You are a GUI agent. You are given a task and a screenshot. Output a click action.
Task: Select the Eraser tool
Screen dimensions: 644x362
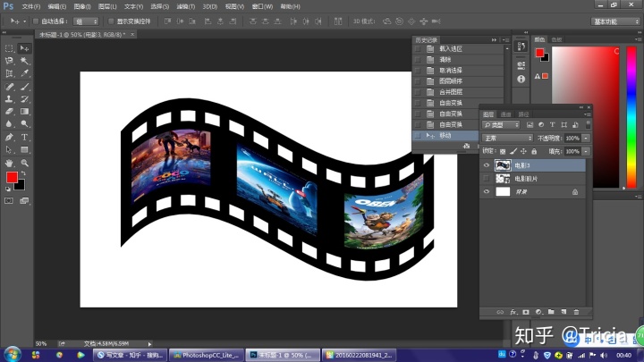click(x=9, y=111)
